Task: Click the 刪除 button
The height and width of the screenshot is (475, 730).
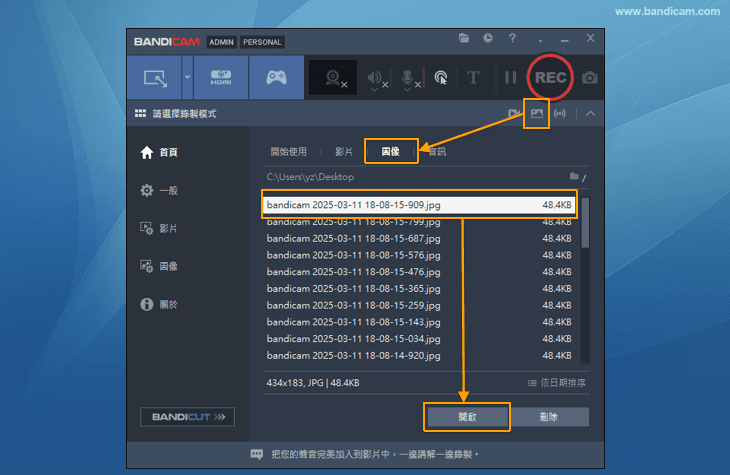Action: tap(549, 417)
